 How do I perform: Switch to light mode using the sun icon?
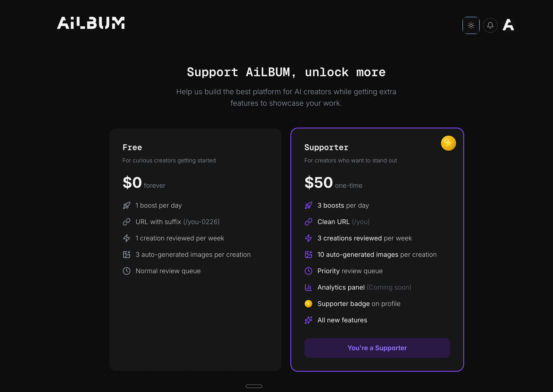pyautogui.click(x=471, y=25)
